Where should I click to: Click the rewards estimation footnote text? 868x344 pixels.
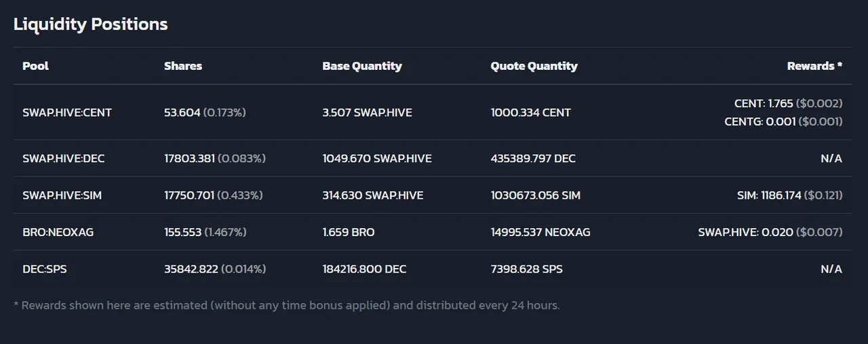(287, 305)
